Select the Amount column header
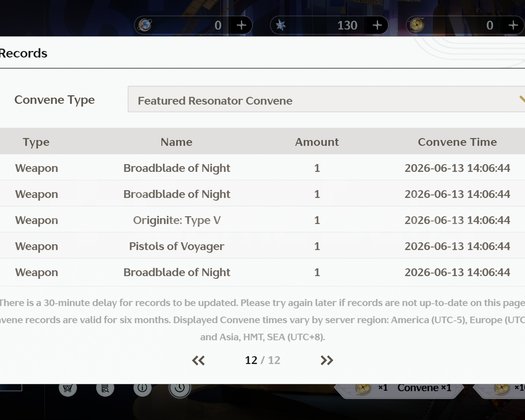Image resolution: width=525 pixels, height=420 pixels. [x=317, y=142]
